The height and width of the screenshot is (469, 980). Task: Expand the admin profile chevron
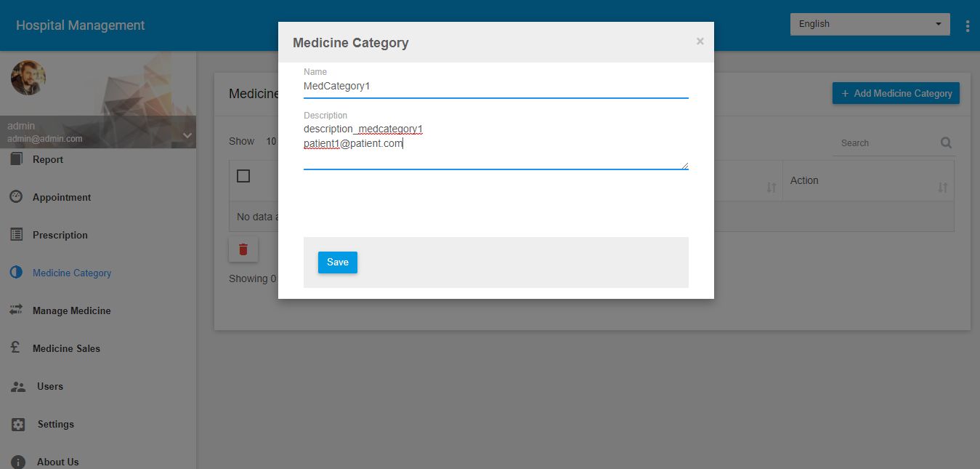click(187, 135)
